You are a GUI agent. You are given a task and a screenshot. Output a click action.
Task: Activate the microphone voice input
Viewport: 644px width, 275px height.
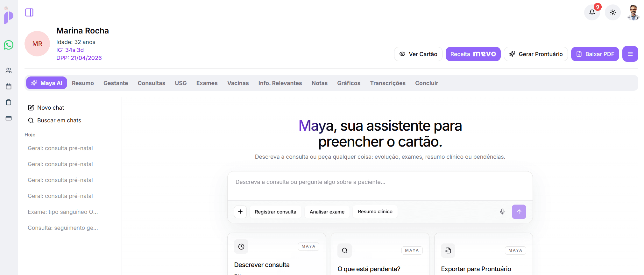click(x=502, y=212)
